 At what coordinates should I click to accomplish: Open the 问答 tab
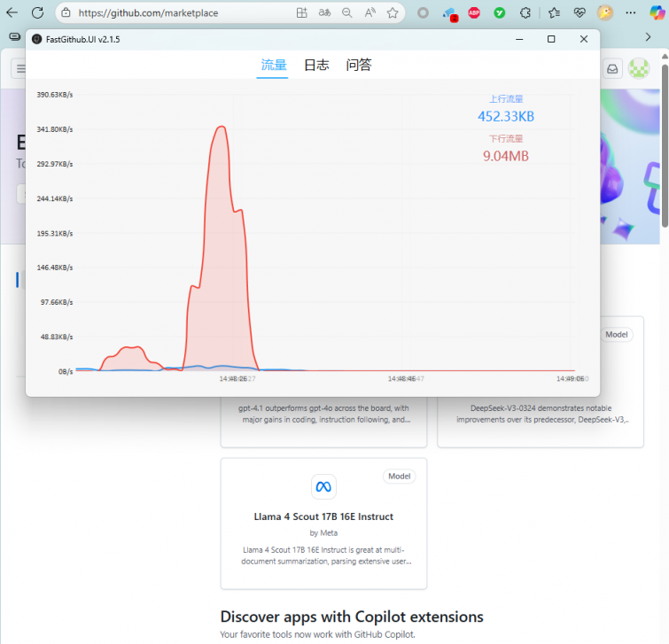pyautogui.click(x=359, y=65)
